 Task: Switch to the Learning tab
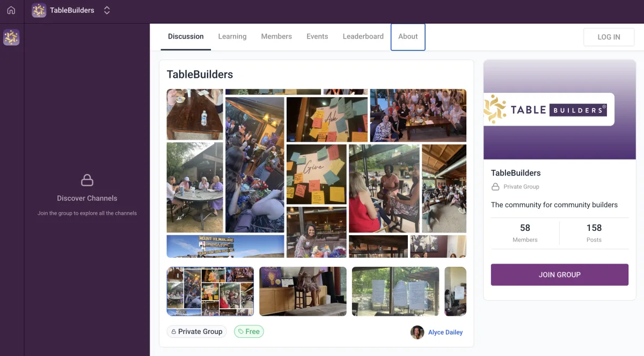[x=232, y=37]
